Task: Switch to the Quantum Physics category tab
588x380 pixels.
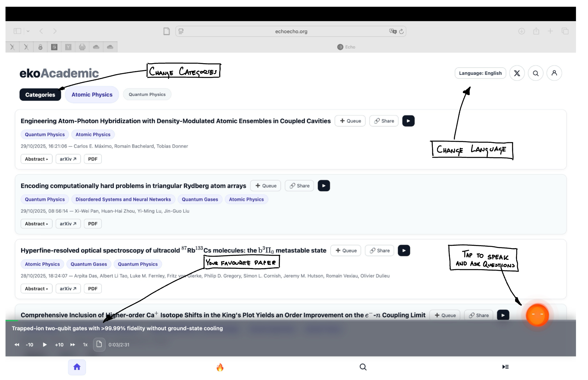Action: click(x=147, y=95)
